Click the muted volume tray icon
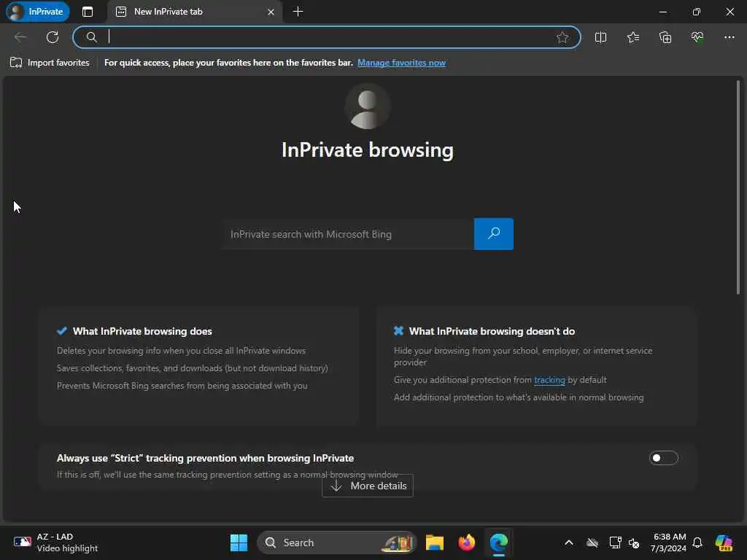 tap(634, 542)
